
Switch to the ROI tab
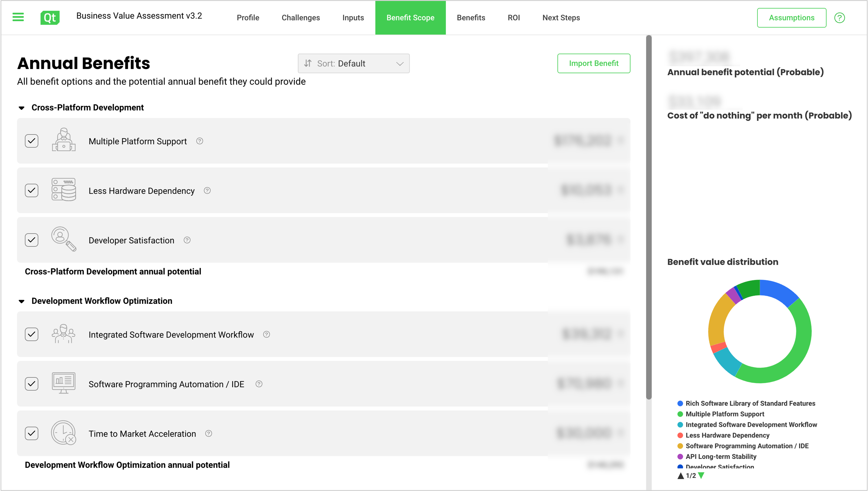[x=513, y=18]
